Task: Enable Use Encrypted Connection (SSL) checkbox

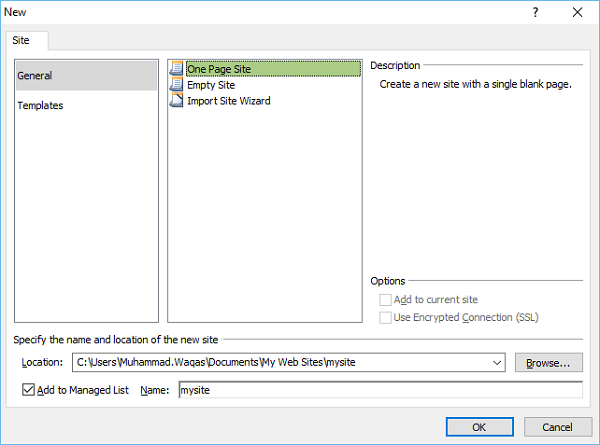Action: tap(386, 318)
